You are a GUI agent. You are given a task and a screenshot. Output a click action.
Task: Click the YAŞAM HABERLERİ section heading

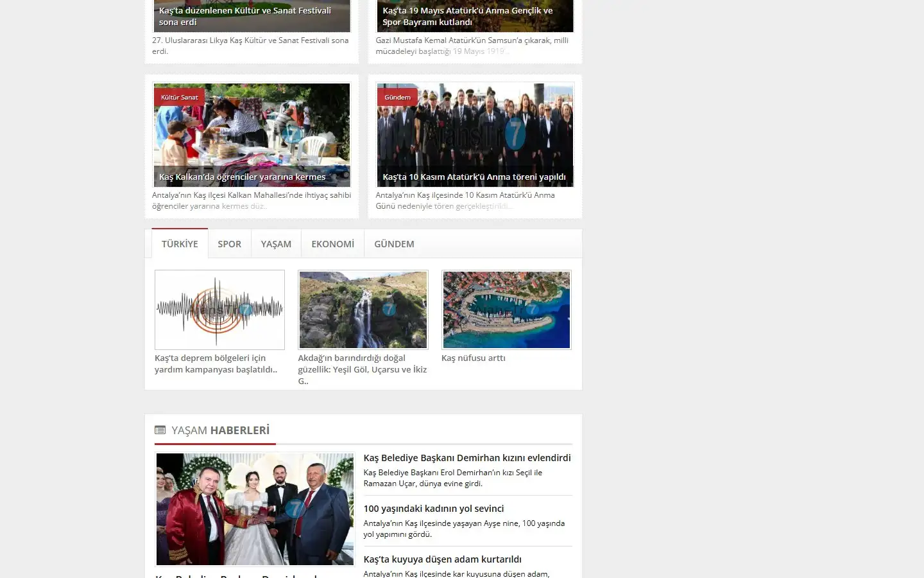click(x=220, y=430)
